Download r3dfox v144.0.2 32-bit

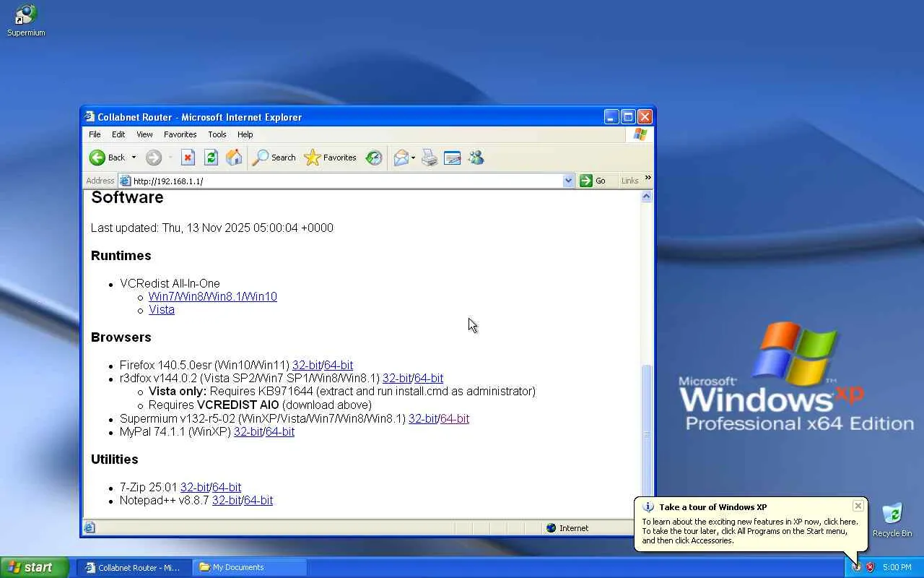(x=397, y=379)
